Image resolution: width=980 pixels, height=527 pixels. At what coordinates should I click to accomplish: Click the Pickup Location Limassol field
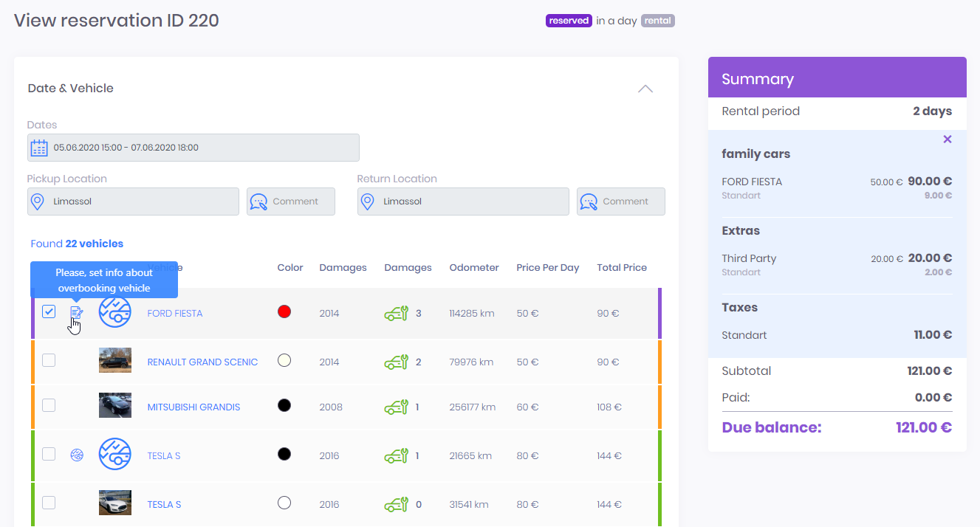pyautogui.click(x=133, y=201)
